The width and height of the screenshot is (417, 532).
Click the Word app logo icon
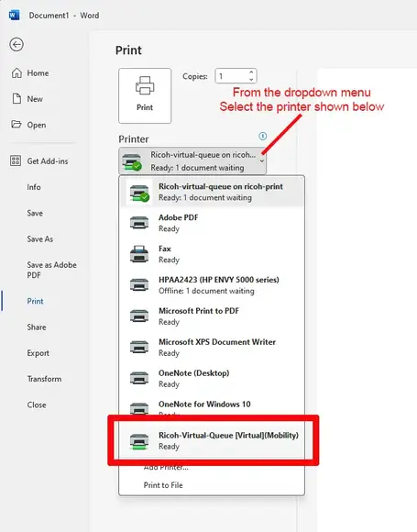click(15, 16)
